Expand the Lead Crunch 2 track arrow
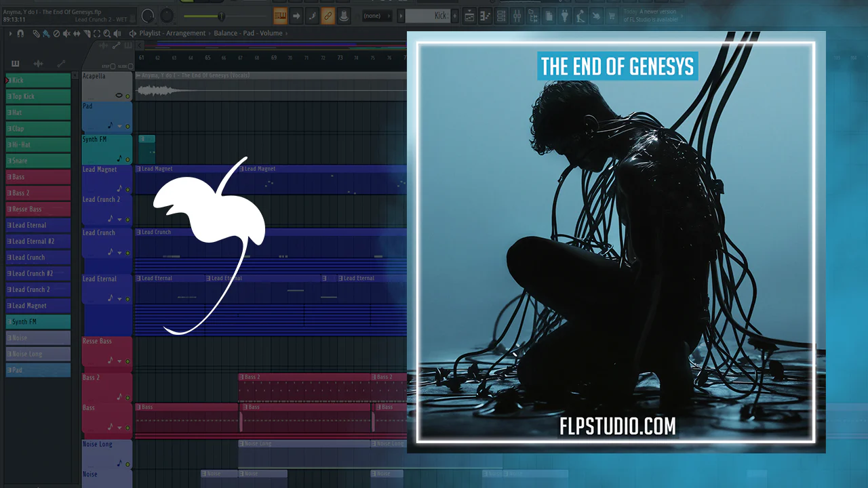The image size is (868, 488). click(x=120, y=220)
